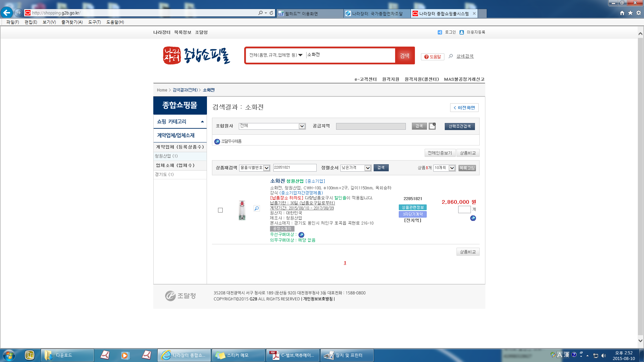This screenshot has width=644, height=362.
Task: Open the 스티커 메모 taskbar item
Action: pos(238,355)
